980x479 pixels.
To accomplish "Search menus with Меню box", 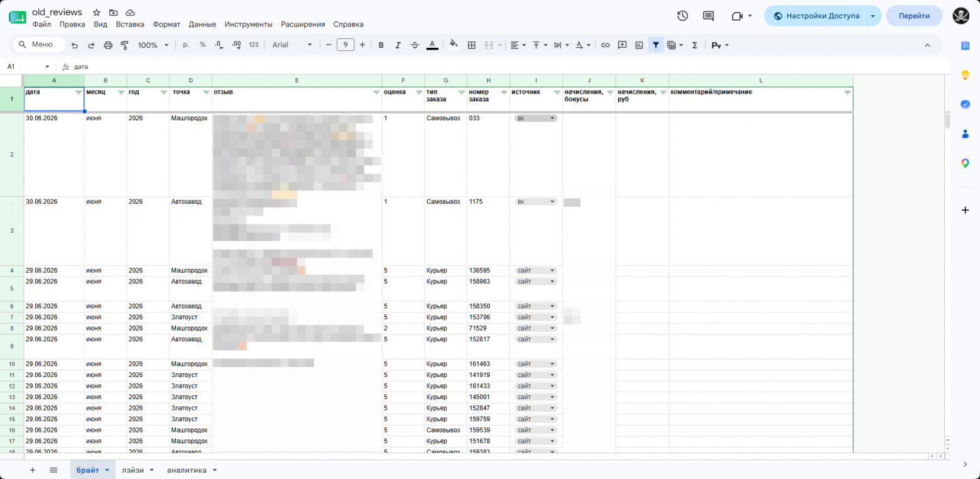I will tap(39, 45).
